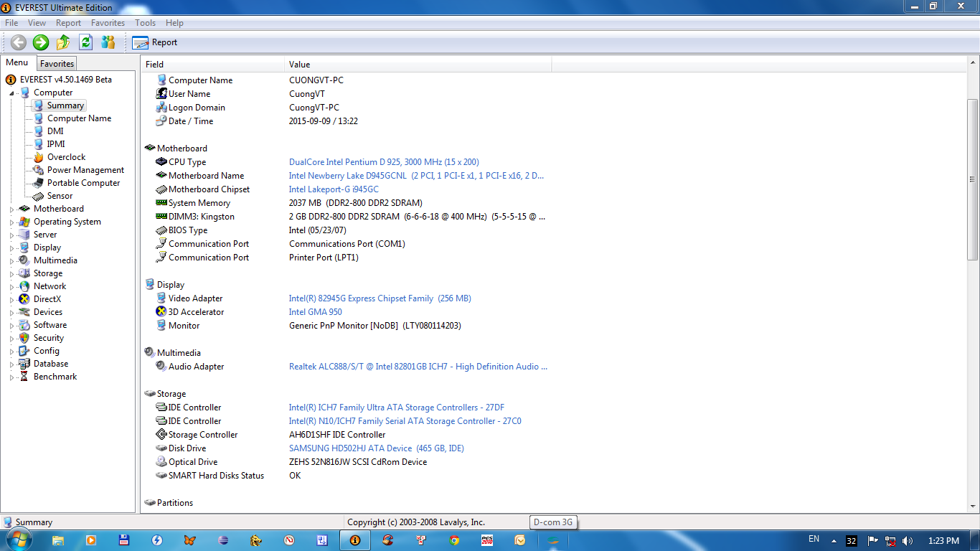
Task: Open the SAMSUNG HD502HJ ATA Device link
Action: click(x=376, y=448)
